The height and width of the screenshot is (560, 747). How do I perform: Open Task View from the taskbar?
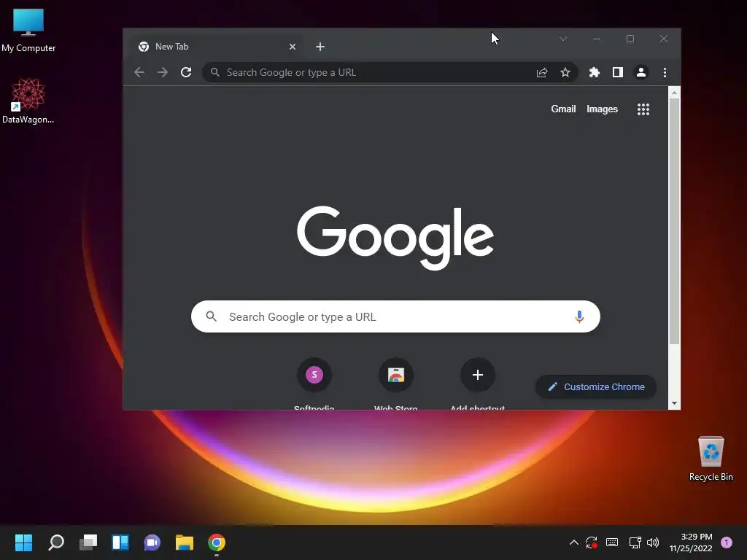click(x=88, y=542)
